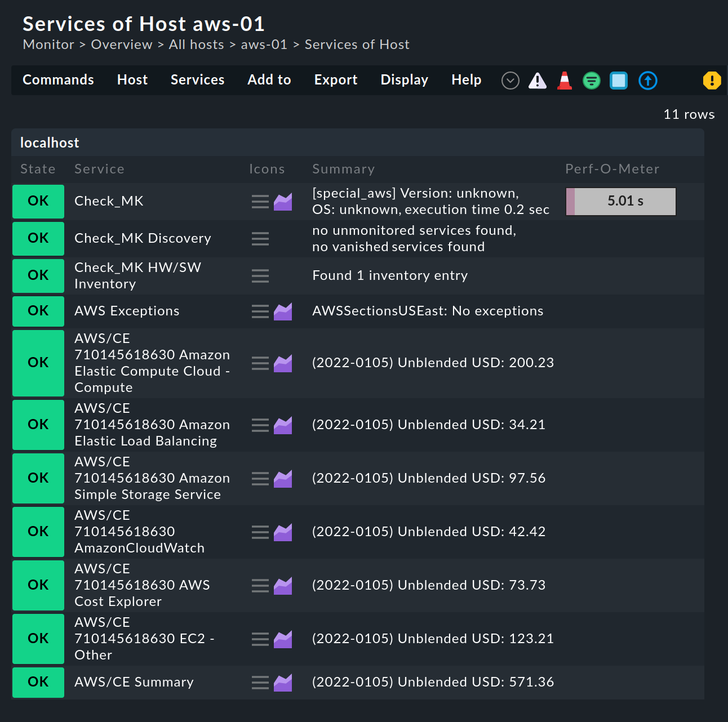
Task: Open the AWS/CE Summary service link
Action: pos(134,682)
